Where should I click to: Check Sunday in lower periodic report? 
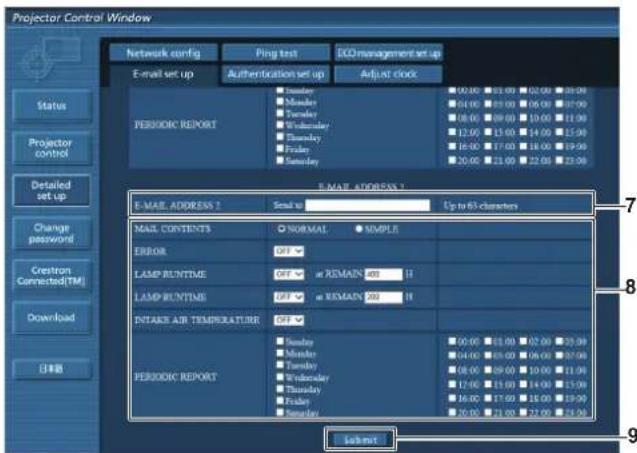280,341
